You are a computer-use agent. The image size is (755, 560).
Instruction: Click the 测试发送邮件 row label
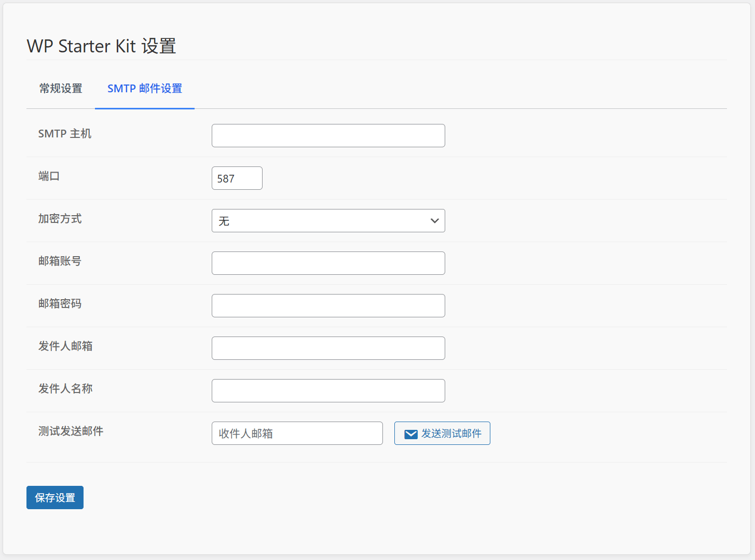[x=71, y=431]
